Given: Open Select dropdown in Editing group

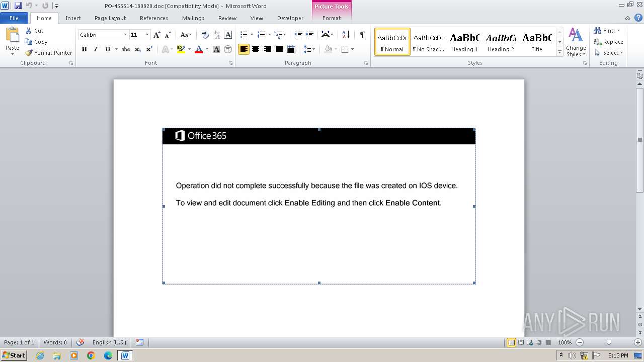Looking at the screenshot, I should coord(609,53).
